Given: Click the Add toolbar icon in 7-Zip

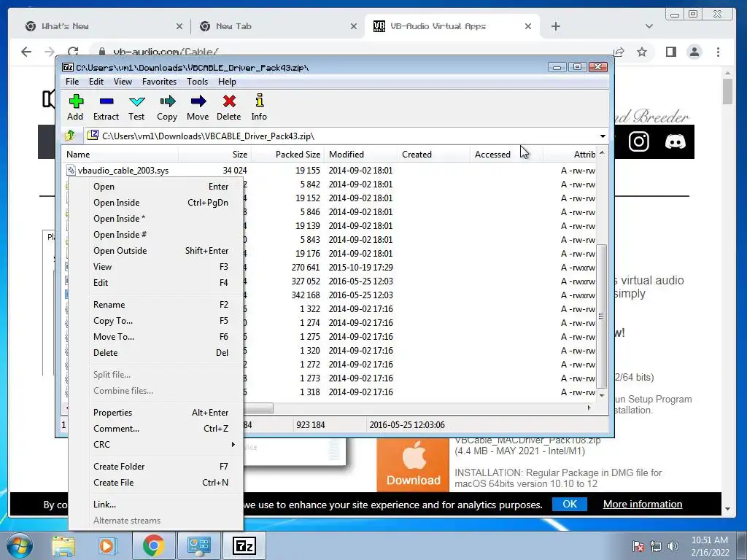Looking at the screenshot, I should (75, 107).
